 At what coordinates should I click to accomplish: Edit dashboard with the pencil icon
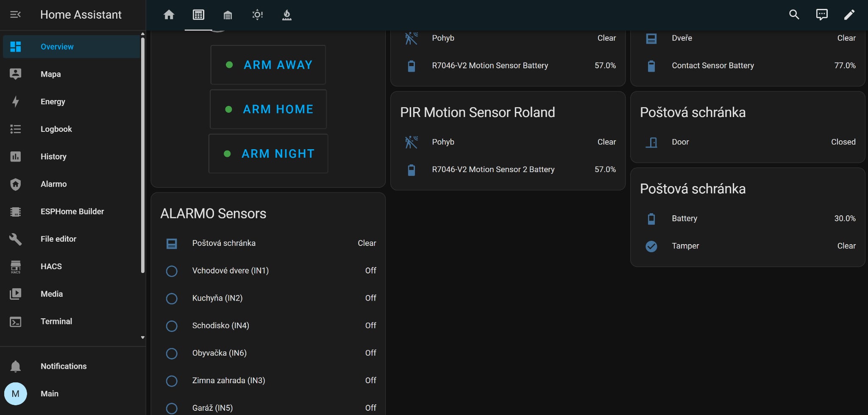pyautogui.click(x=849, y=15)
